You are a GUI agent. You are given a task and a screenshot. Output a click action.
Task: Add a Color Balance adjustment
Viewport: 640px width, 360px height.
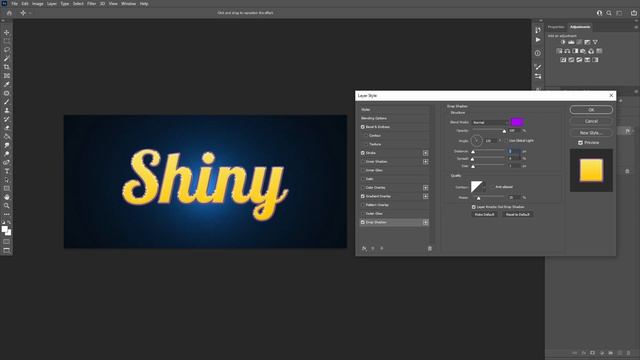click(x=567, y=51)
